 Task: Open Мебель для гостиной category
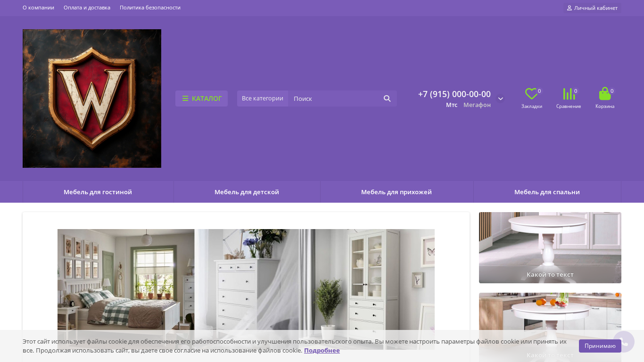98,192
